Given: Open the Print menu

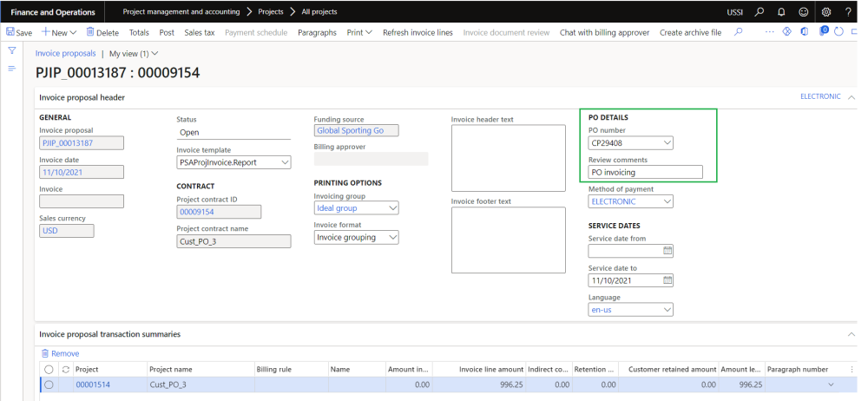Looking at the screenshot, I should (358, 32).
